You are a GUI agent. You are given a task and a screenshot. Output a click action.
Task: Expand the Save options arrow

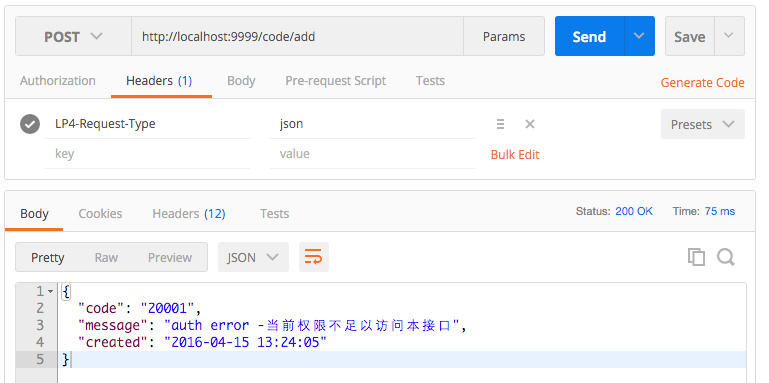[x=729, y=36]
